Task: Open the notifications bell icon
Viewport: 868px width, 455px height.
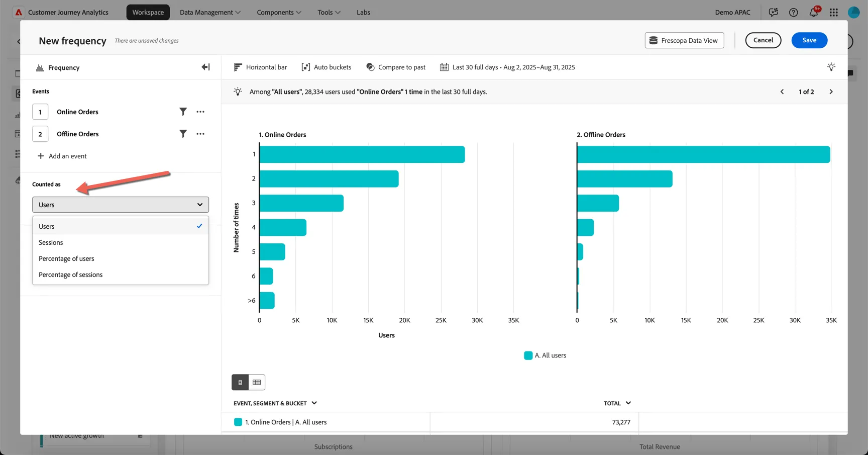Action: point(814,12)
